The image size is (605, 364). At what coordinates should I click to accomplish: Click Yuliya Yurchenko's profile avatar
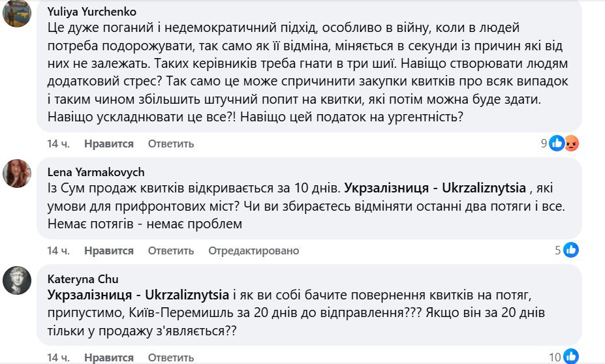click(17, 13)
